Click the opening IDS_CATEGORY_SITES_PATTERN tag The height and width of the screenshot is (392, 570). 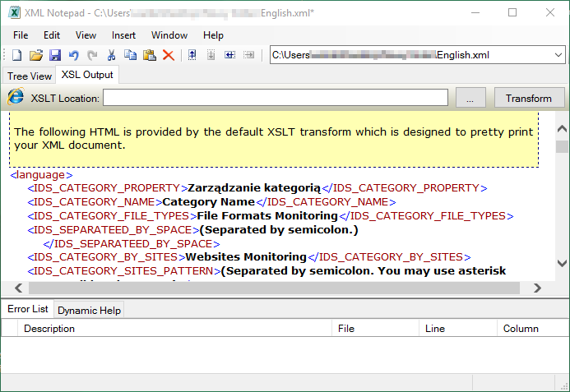click(x=124, y=271)
